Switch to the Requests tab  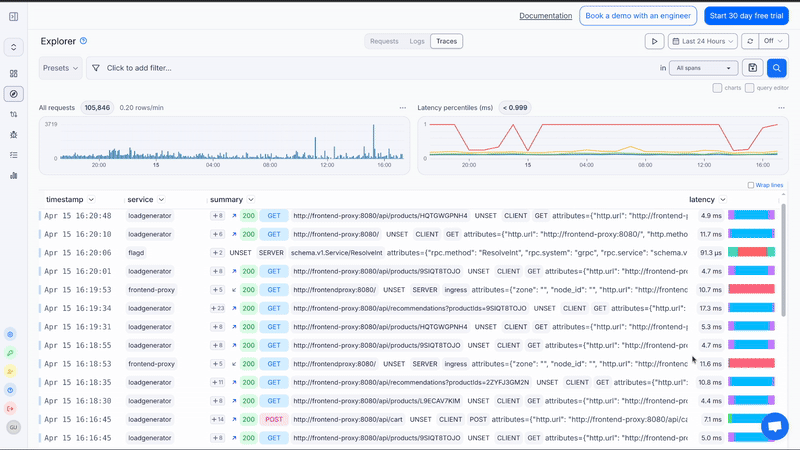pos(384,41)
